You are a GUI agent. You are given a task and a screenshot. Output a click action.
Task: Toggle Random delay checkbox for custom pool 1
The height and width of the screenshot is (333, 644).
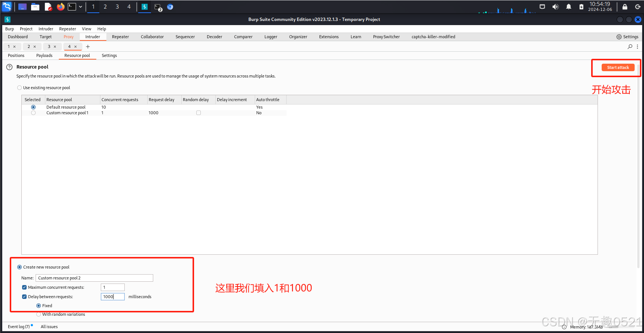pyautogui.click(x=199, y=113)
